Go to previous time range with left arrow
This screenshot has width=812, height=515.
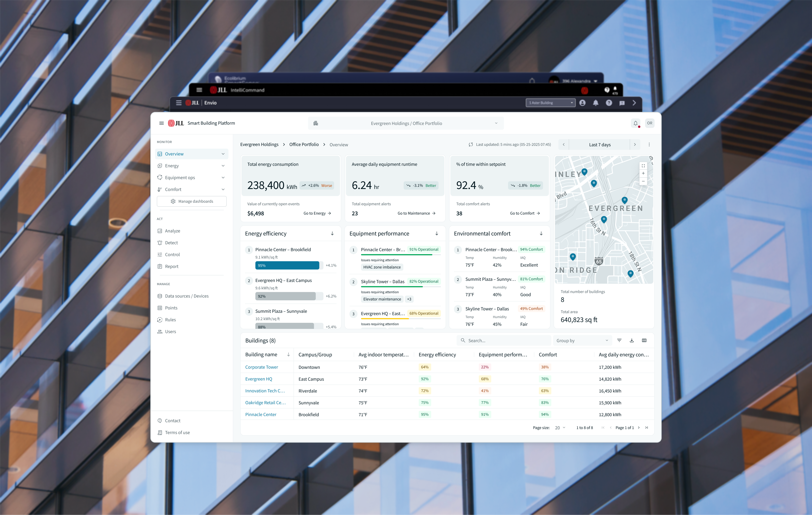[563, 144]
